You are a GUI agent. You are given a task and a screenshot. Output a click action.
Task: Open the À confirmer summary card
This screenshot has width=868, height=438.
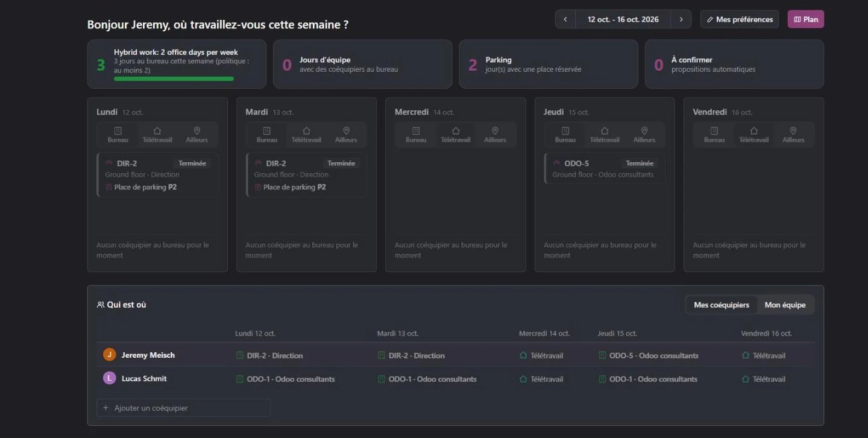tap(734, 64)
